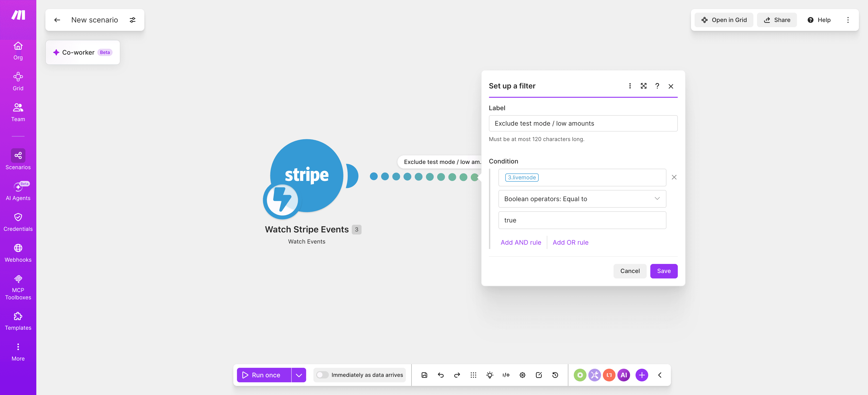Open the Boolean operators dropdown

click(582, 199)
